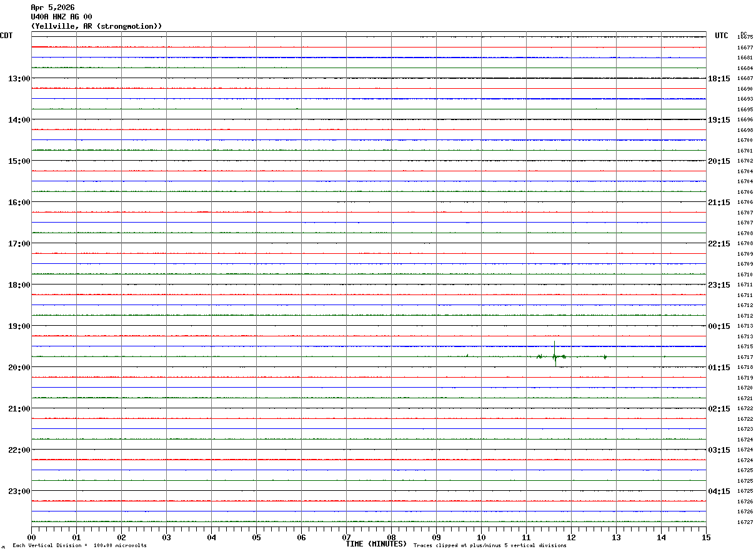Select the 20:00 CDT time label
This screenshot has width=756, height=554.
[19, 368]
